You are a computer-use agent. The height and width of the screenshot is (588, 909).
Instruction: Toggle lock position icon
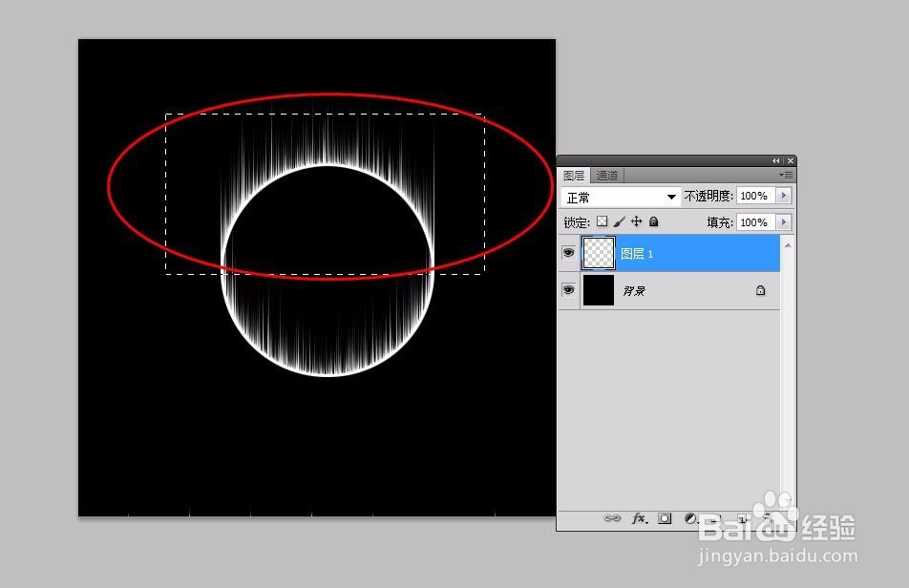tap(637, 221)
